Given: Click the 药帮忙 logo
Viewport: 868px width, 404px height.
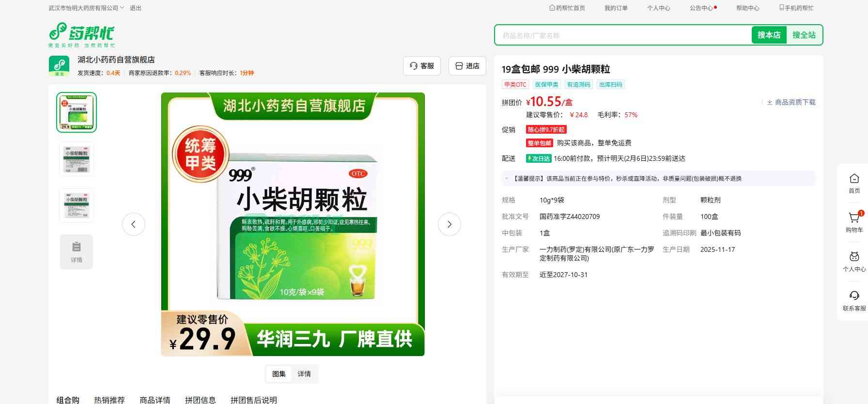Looking at the screenshot, I should tap(81, 34).
